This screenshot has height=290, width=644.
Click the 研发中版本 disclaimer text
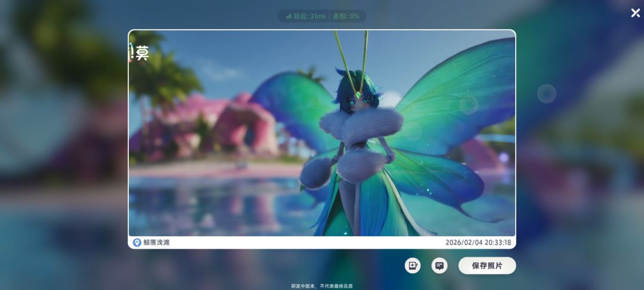[322, 286]
